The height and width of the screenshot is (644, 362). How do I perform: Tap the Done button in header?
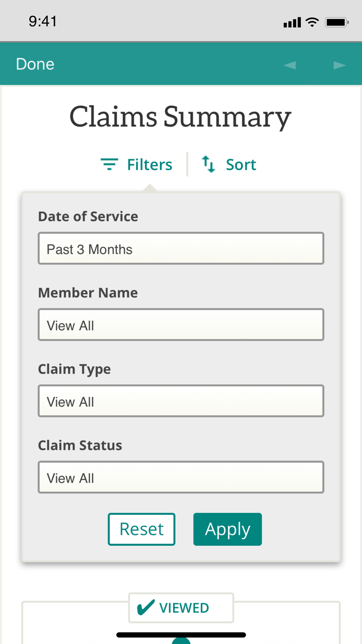pyautogui.click(x=35, y=64)
